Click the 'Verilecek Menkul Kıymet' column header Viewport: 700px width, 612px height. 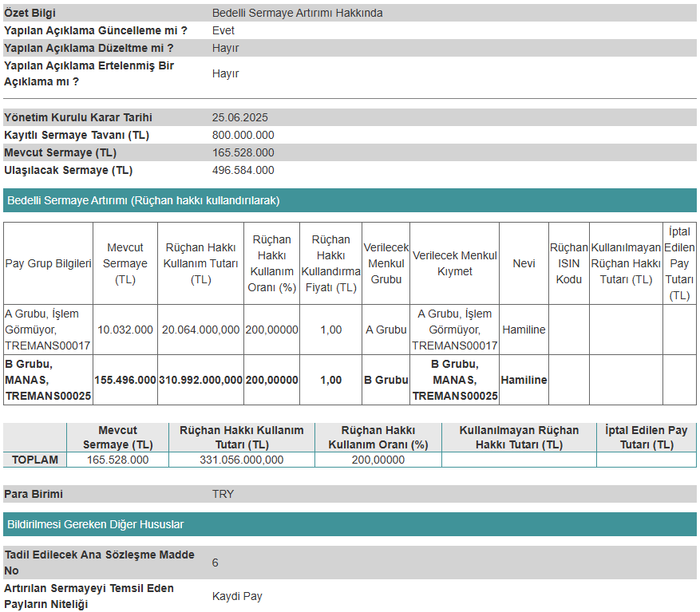click(x=454, y=263)
